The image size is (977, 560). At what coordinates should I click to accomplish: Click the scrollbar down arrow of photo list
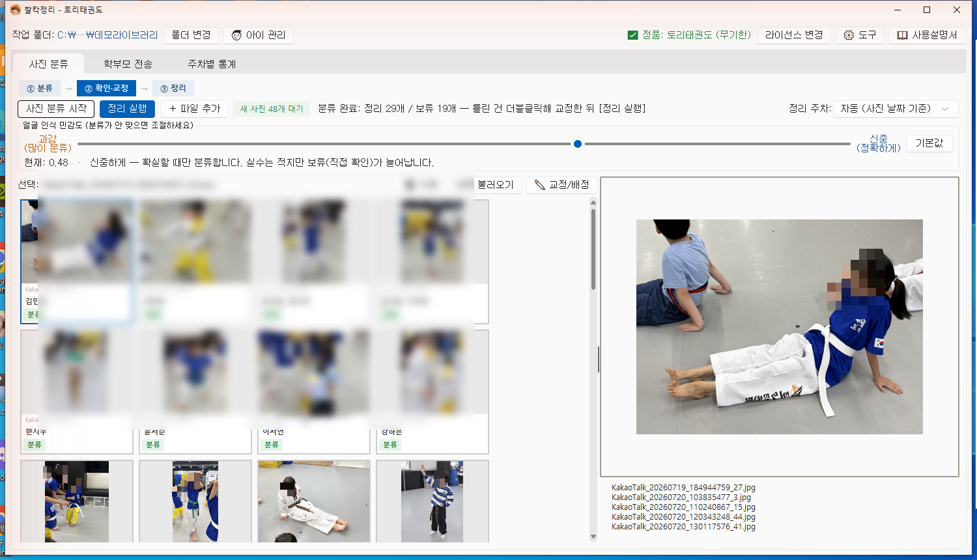pyautogui.click(x=593, y=537)
